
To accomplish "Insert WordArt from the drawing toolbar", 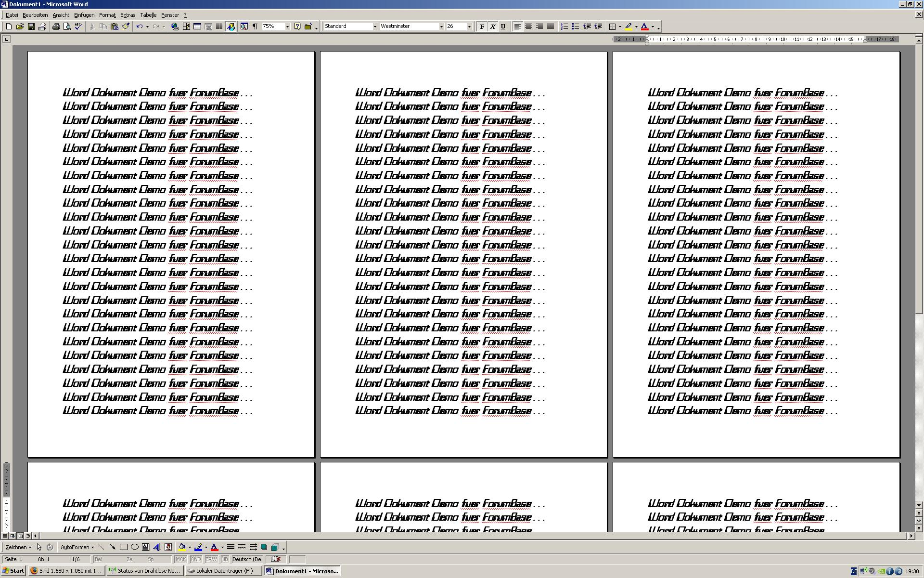I will click(x=157, y=547).
